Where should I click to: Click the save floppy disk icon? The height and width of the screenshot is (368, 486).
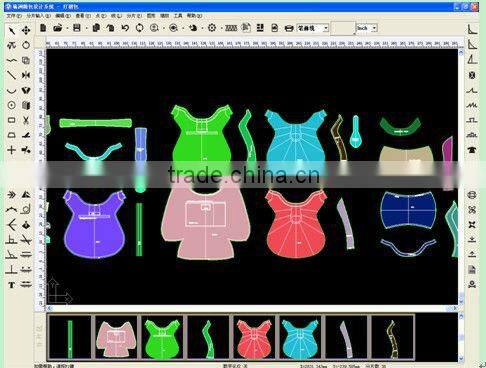click(x=77, y=28)
